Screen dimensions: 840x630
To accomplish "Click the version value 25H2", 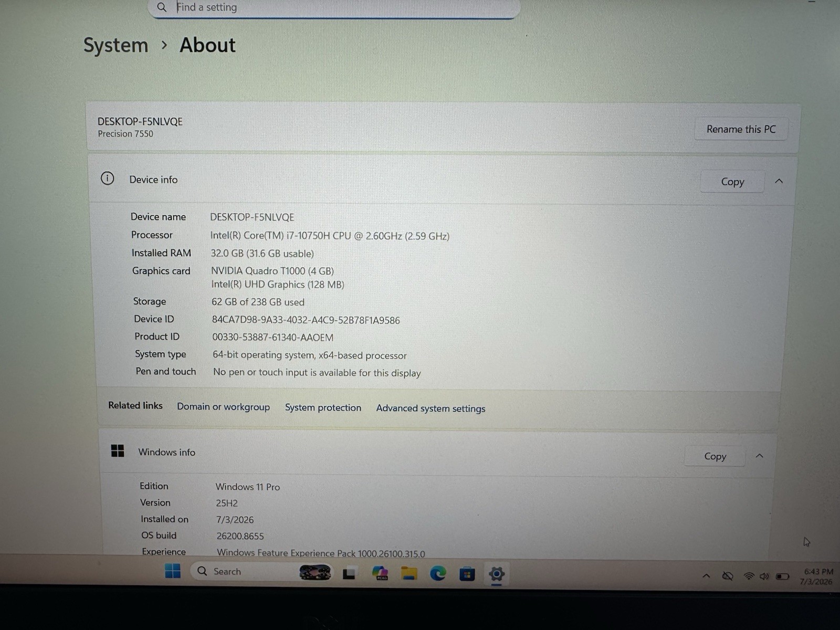I will (x=227, y=503).
